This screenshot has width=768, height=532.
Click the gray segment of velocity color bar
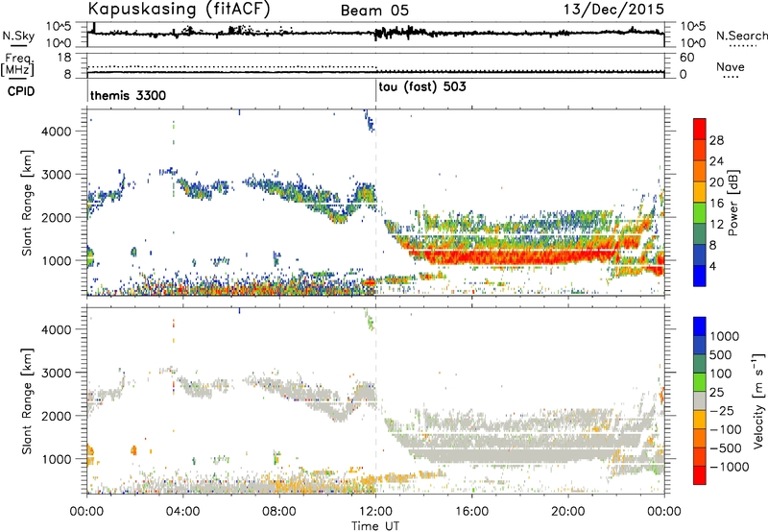pyautogui.click(x=700, y=401)
